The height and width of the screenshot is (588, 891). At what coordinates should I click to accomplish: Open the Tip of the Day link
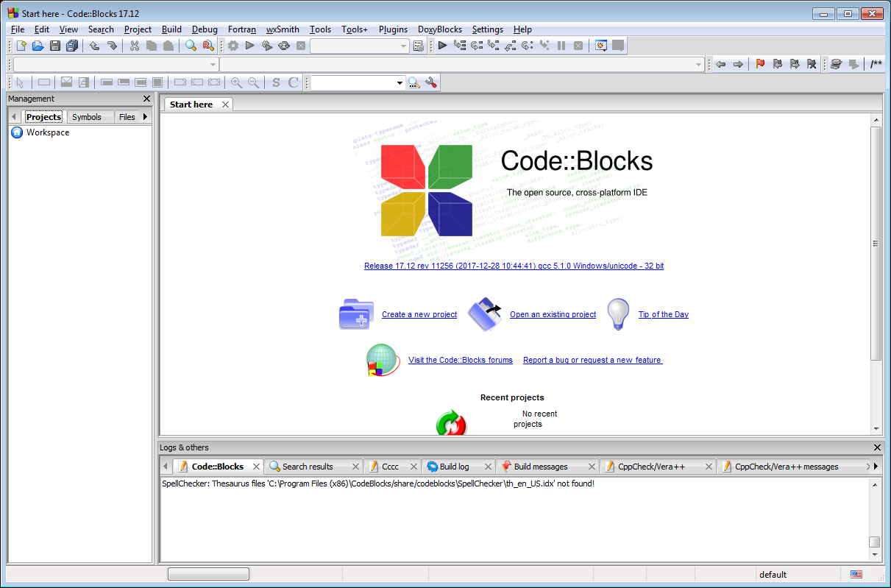tap(663, 314)
